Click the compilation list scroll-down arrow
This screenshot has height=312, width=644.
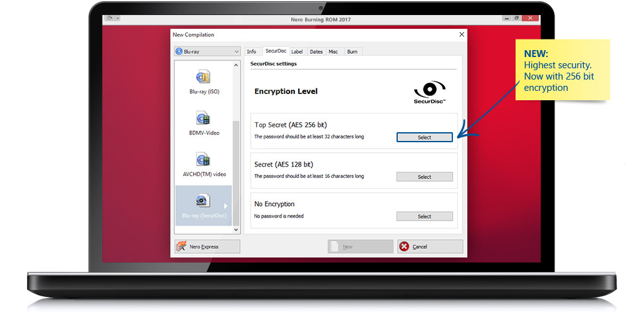click(x=236, y=230)
